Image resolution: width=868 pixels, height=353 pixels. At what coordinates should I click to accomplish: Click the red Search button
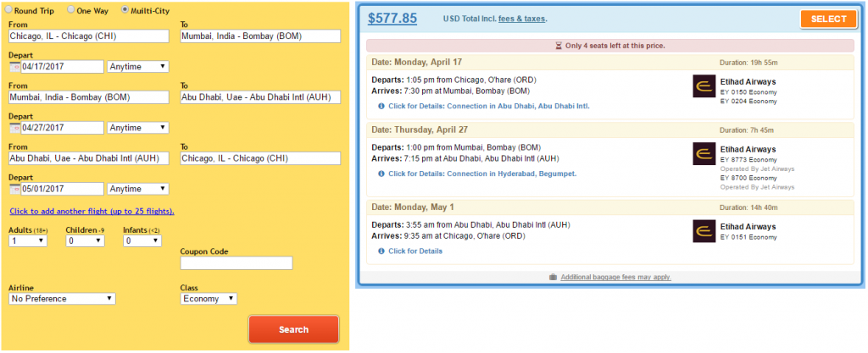293,329
